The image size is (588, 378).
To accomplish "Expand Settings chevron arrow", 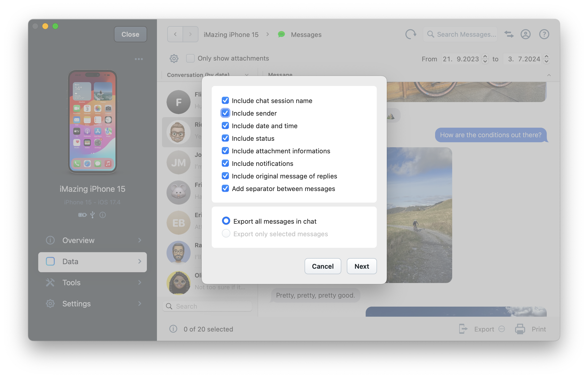I will coord(140,304).
